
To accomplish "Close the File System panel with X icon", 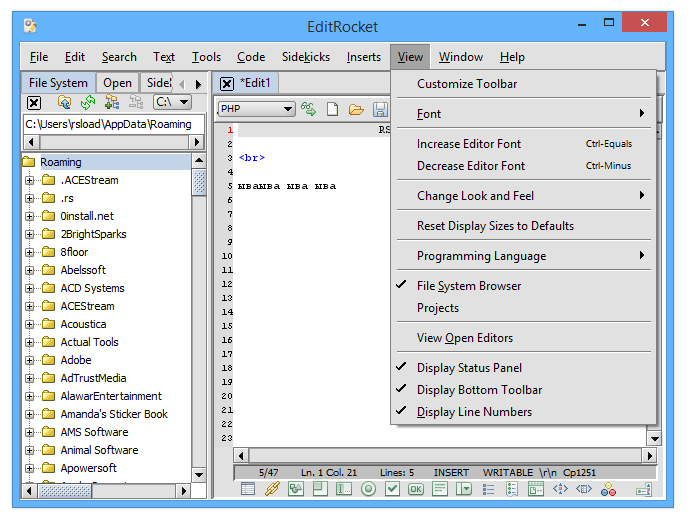I will click(x=34, y=103).
